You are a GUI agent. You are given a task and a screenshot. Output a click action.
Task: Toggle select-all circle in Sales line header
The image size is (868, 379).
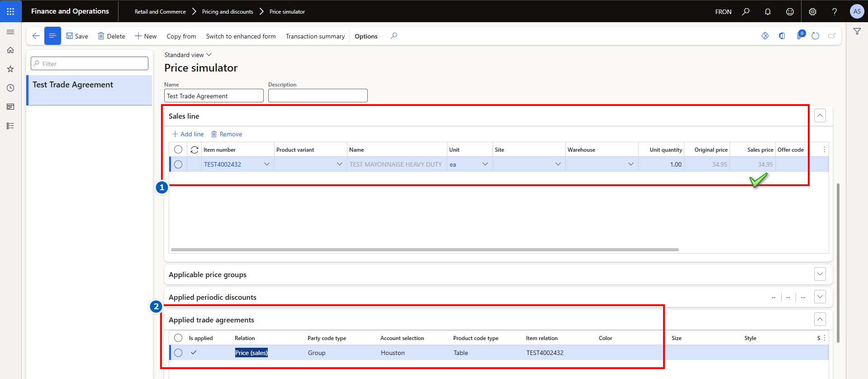(x=178, y=149)
